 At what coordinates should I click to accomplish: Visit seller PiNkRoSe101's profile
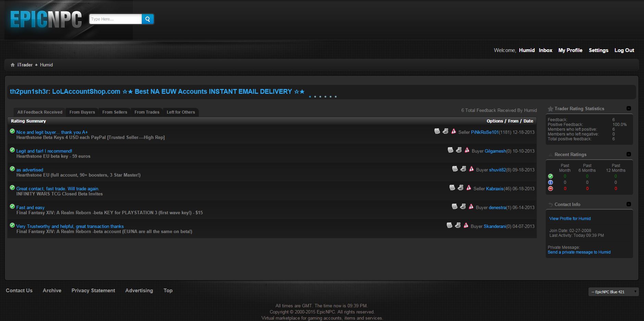(485, 132)
